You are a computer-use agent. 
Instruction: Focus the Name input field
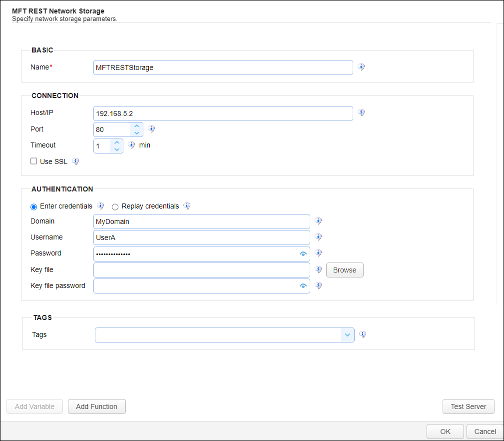coord(223,67)
